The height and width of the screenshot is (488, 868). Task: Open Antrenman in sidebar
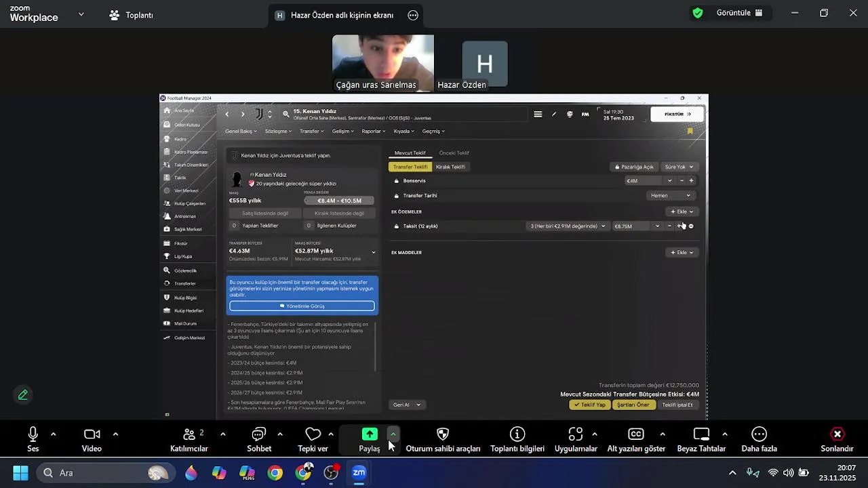(x=185, y=216)
